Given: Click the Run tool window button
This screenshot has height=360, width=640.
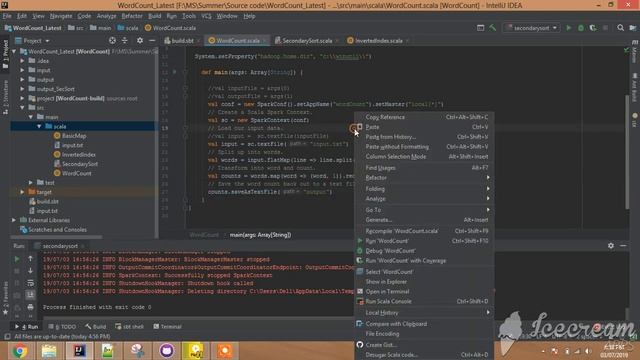Looking at the screenshot, I should click(27, 327).
